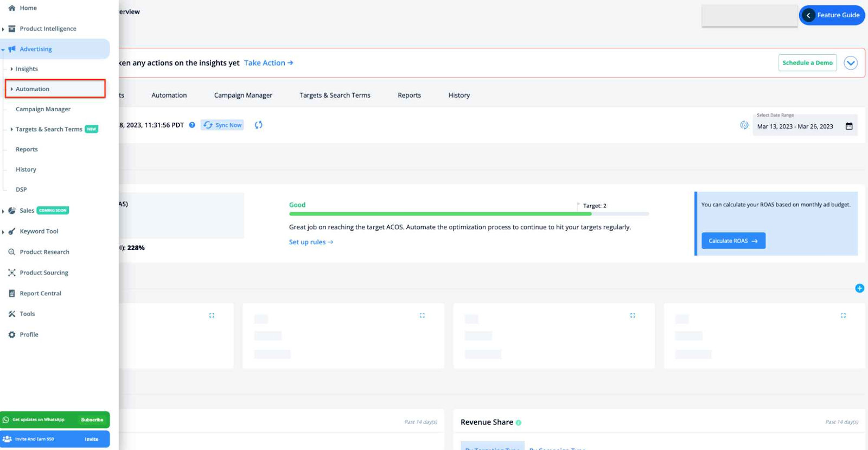This screenshot has height=450, width=868.
Task: Click the Profile gear icon
Action: pos(12,335)
